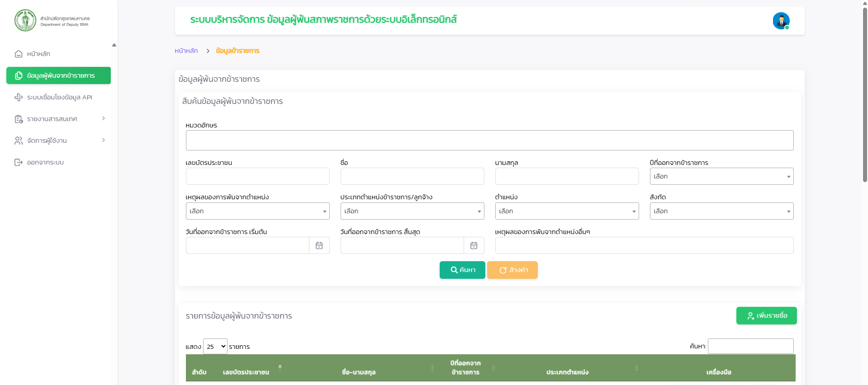Select ข้อมูลผู้พ้นจากข้าราชการ sidebar item
Image resolution: width=868 pixels, height=385 pixels.
tap(58, 75)
